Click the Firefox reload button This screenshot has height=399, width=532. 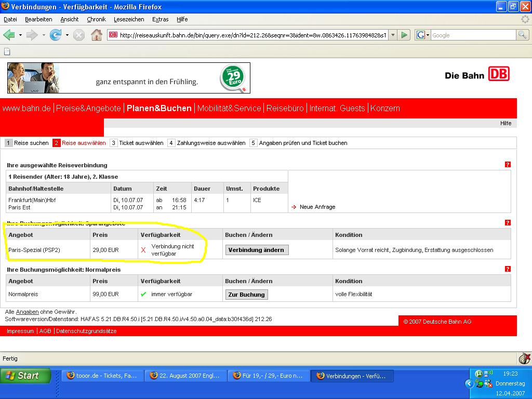point(55,35)
